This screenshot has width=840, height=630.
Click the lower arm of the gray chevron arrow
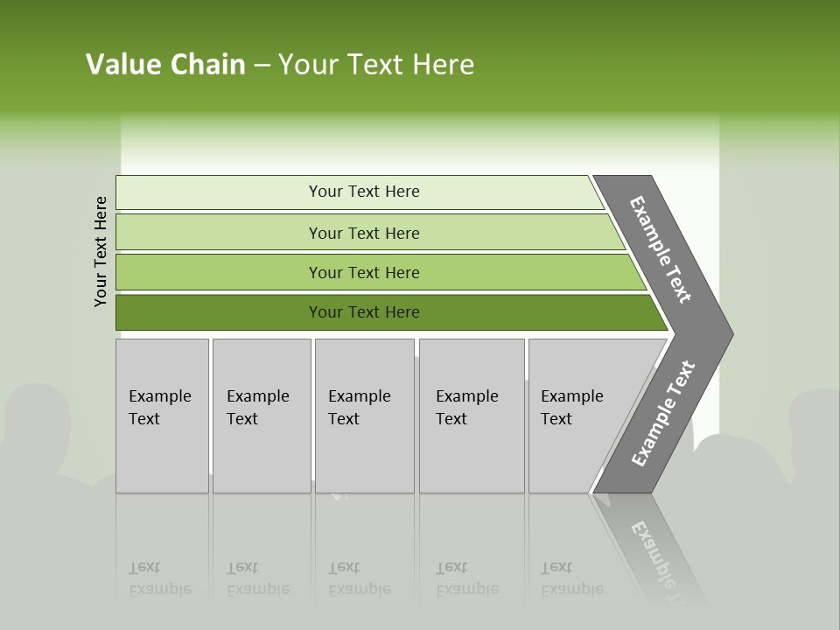662,415
